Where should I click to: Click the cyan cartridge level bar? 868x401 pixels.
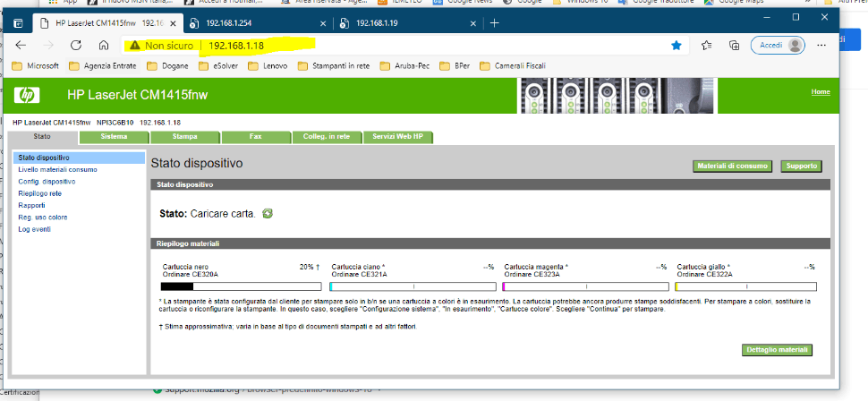[x=413, y=286]
